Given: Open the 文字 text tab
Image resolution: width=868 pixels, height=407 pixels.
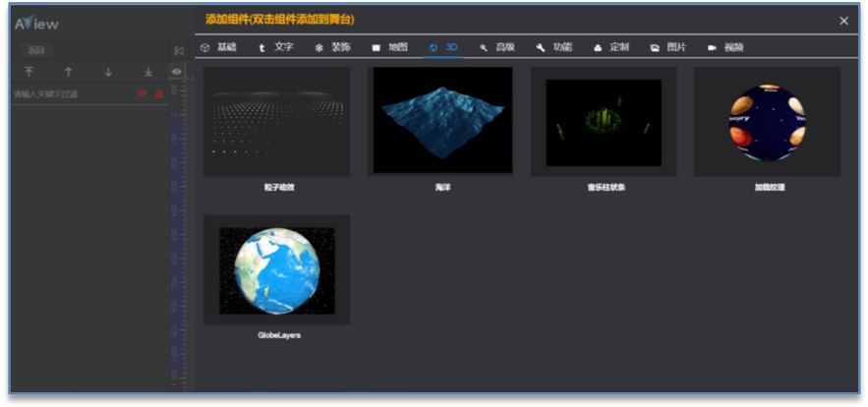Looking at the screenshot, I should (x=276, y=47).
